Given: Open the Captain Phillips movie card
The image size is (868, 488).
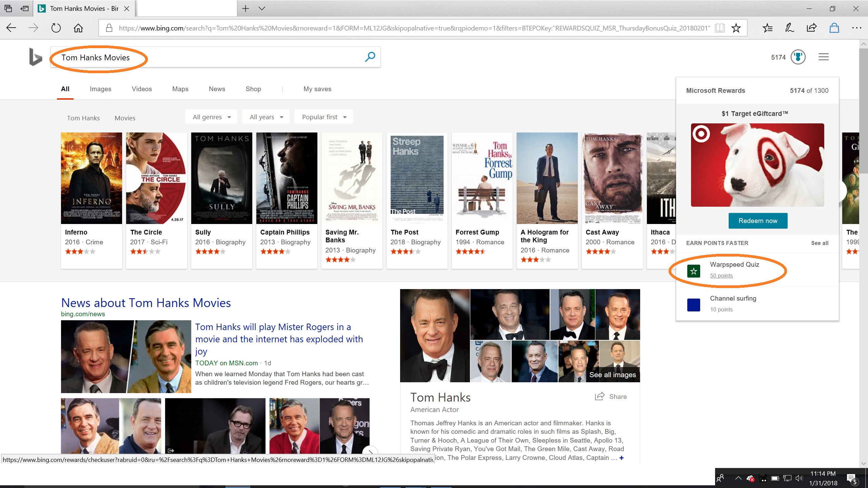Looking at the screenshot, I should tap(287, 200).
